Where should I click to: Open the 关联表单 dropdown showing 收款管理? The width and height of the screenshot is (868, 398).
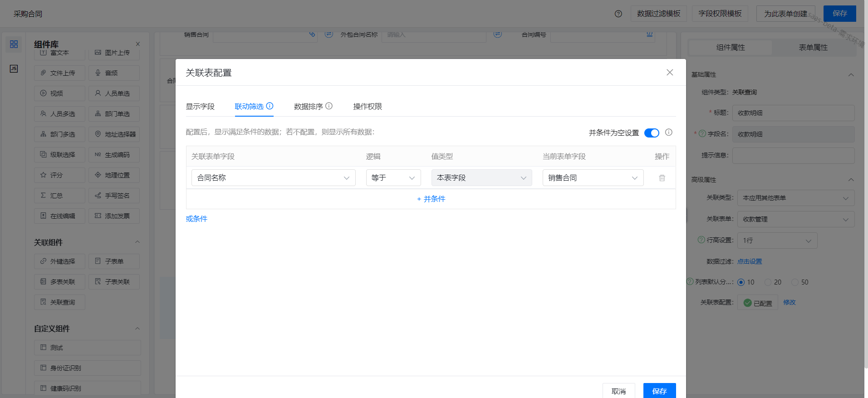(x=796, y=219)
